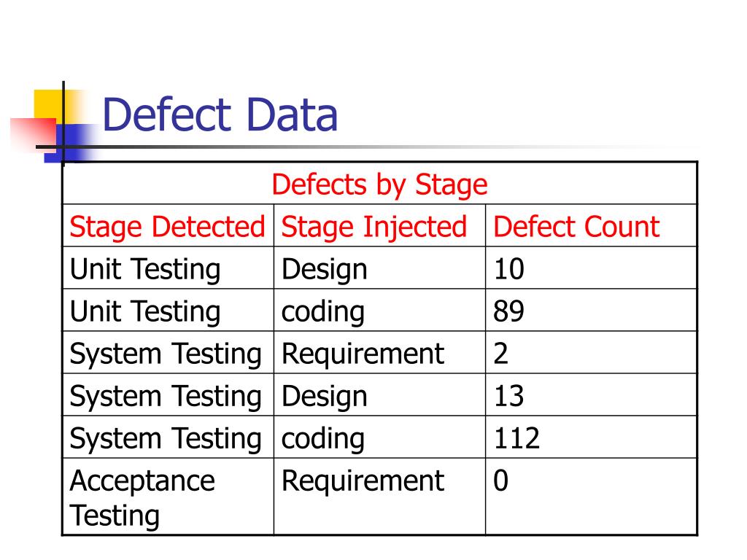Click the defect count value 112
The image size is (747, 560).
pos(517,438)
